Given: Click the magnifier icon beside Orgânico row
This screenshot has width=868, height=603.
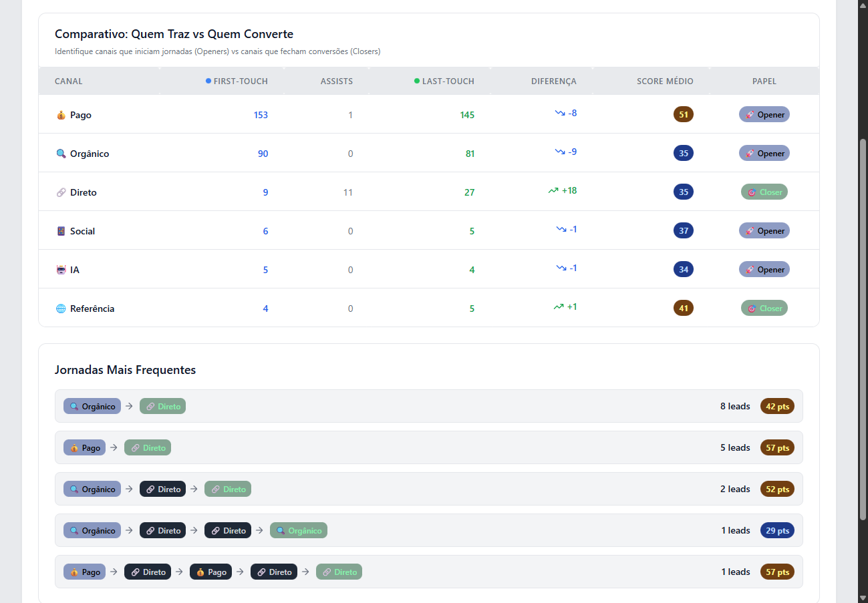Looking at the screenshot, I should [61, 154].
